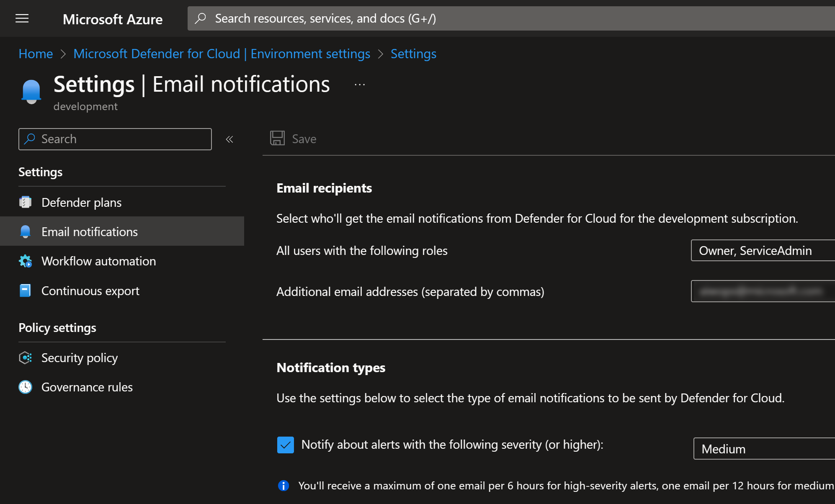
Task: Open the Medium severity dropdown
Action: click(764, 449)
